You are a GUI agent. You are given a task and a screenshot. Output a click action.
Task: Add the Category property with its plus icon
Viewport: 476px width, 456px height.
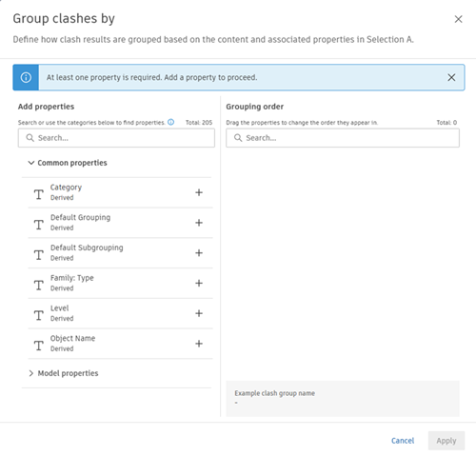[199, 192]
